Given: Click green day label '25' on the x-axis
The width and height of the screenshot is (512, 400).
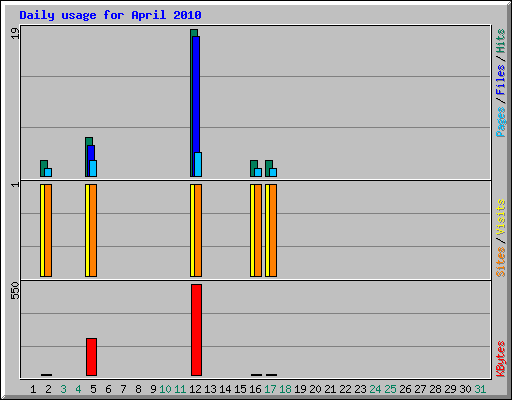Looking at the screenshot, I should pos(390,389).
